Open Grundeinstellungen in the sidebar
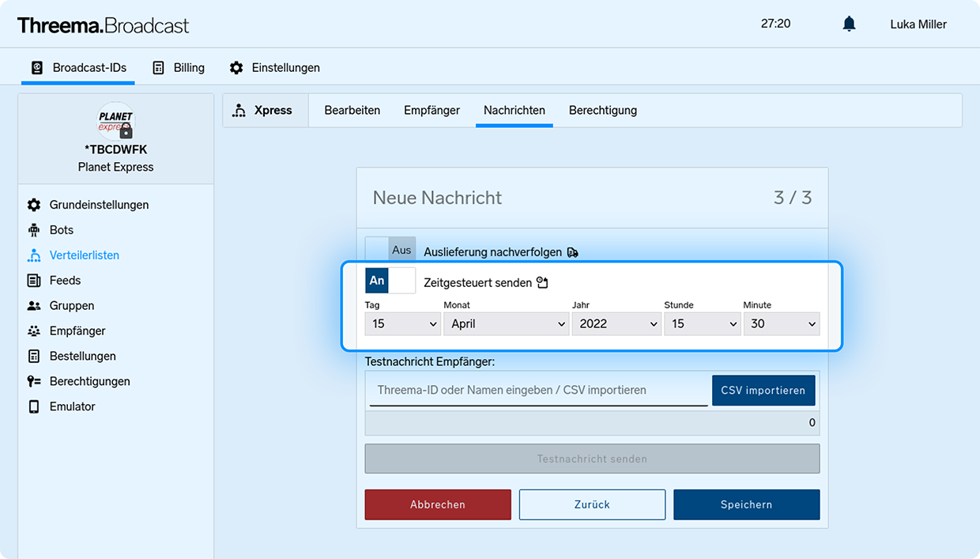This screenshot has height=559, width=980. point(100,205)
